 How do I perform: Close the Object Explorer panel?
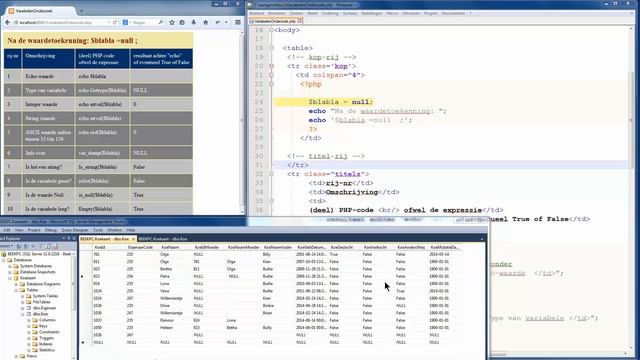pos(73,238)
